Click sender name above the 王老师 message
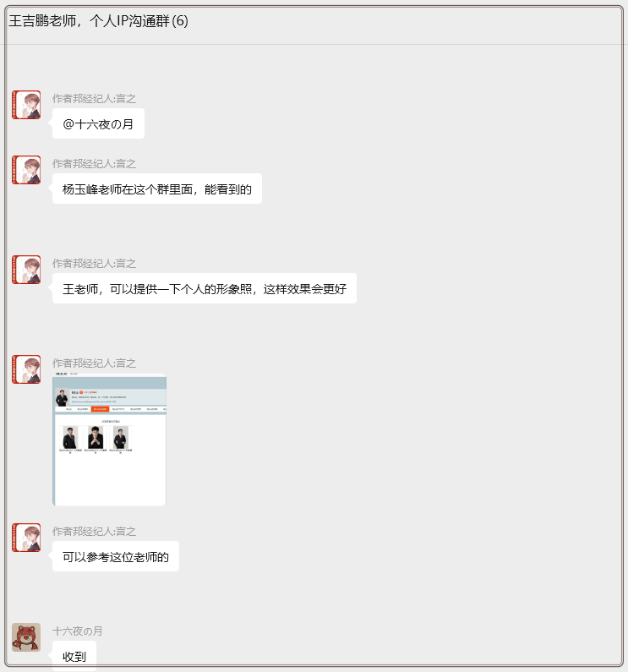The height and width of the screenshot is (672, 628). click(95, 264)
